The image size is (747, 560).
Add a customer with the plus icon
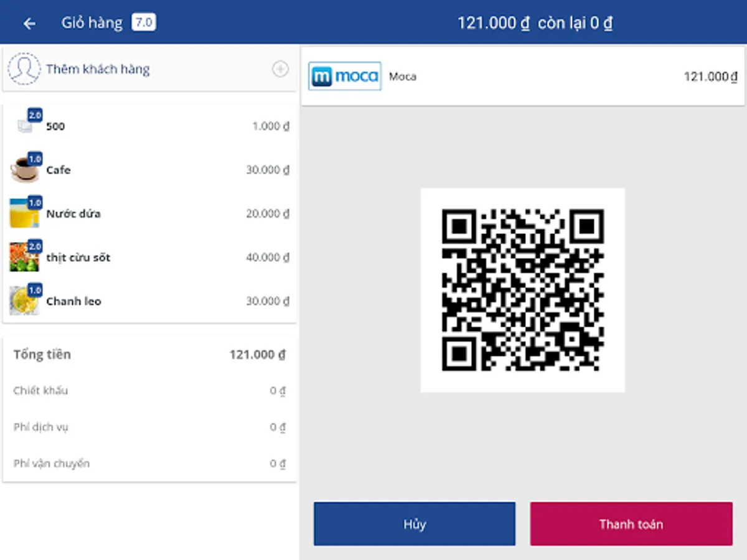[280, 69]
